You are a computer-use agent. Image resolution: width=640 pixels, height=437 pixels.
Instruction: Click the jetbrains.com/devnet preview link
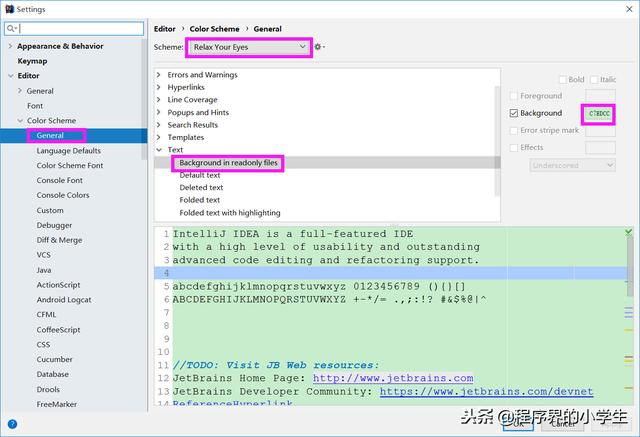click(486, 391)
